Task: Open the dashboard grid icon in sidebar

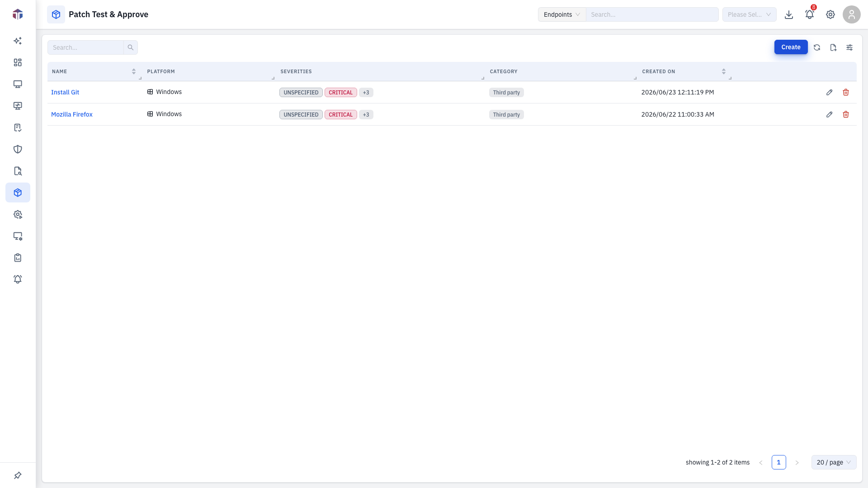Action: coord(18,62)
